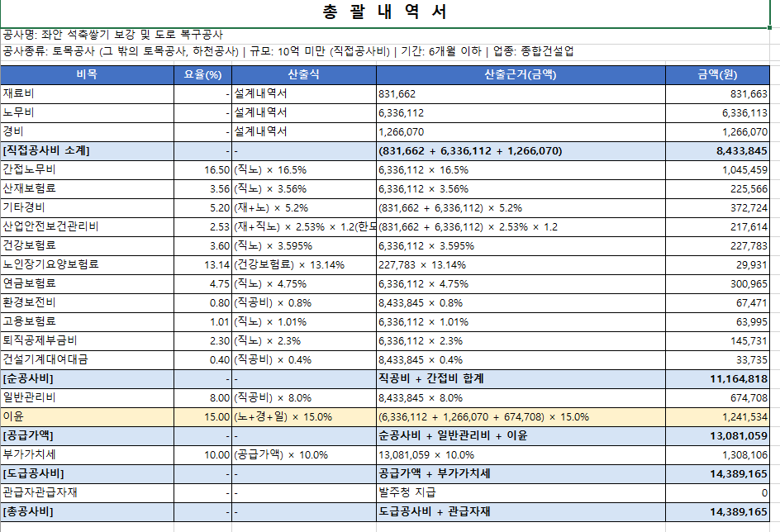
Task: Click the 환경보전비 row label
Action: point(87,303)
